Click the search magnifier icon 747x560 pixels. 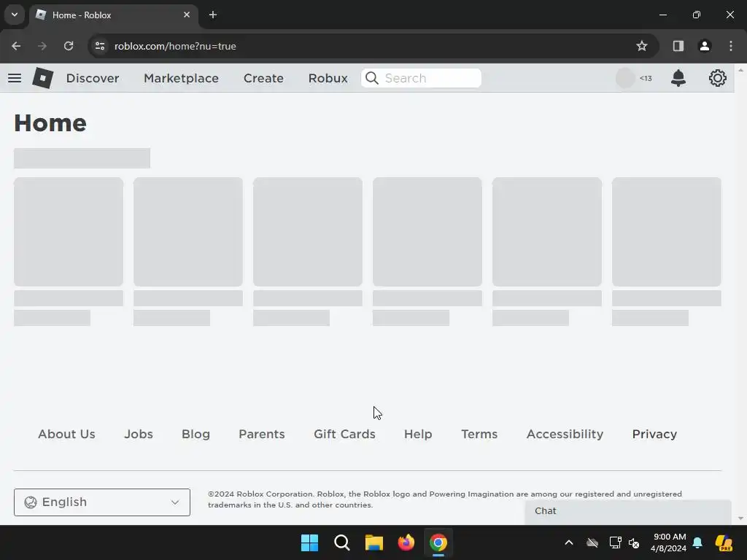(x=372, y=78)
